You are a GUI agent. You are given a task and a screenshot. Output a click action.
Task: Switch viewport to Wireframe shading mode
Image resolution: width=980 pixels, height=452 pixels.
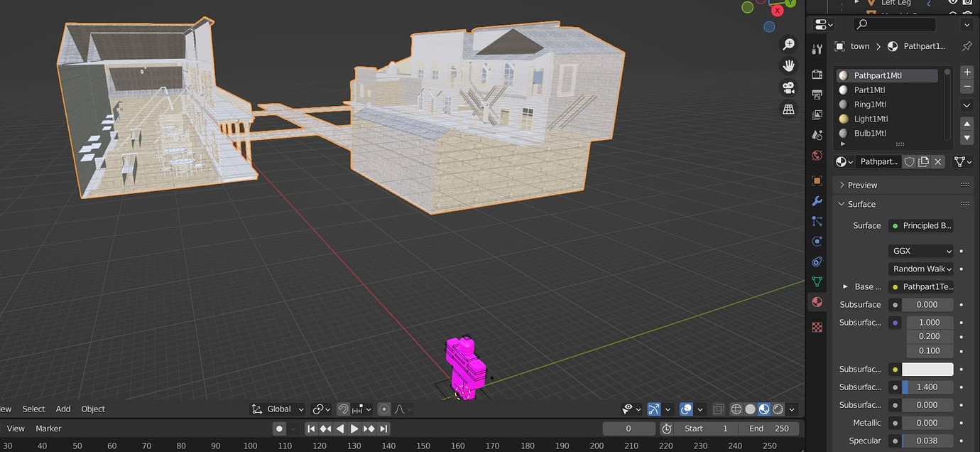pyautogui.click(x=736, y=409)
